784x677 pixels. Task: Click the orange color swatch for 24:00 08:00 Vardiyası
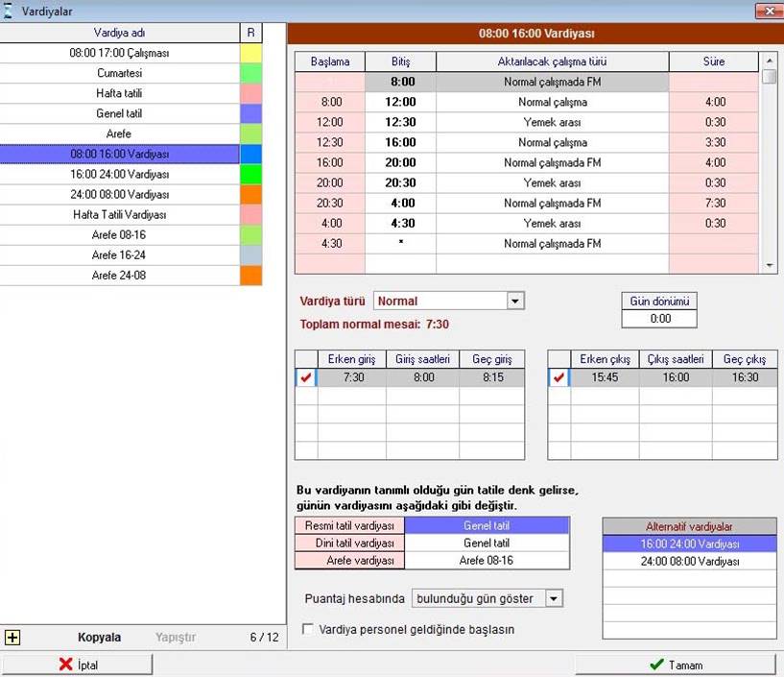tap(250, 195)
